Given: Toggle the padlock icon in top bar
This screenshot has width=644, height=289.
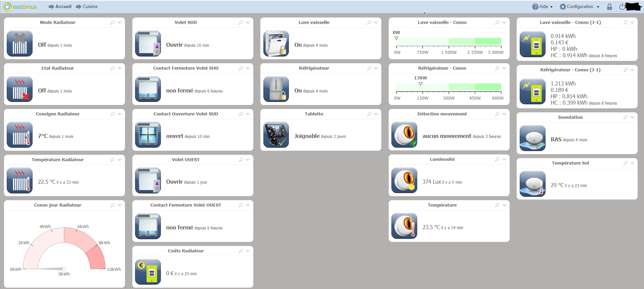Looking at the screenshot, I should (609, 7).
